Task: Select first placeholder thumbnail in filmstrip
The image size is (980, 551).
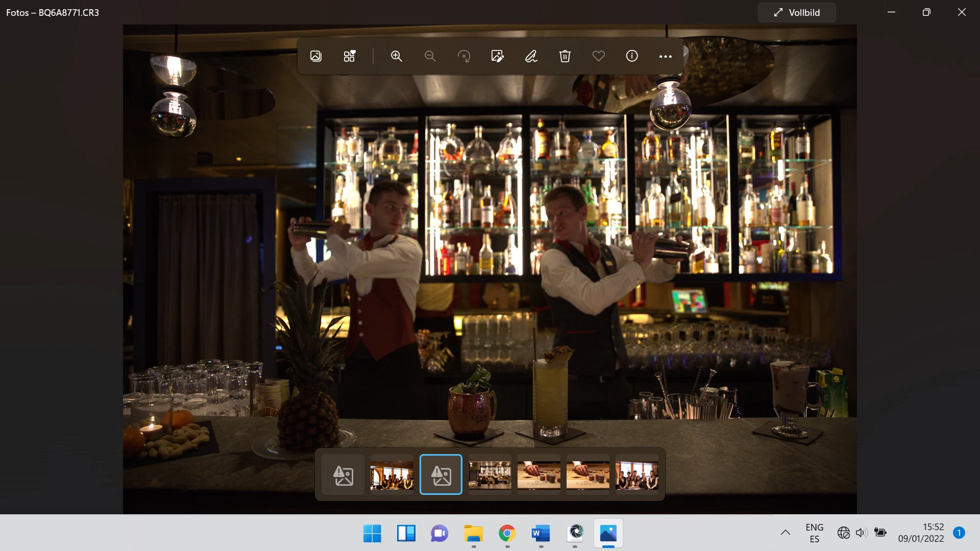Action: tap(343, 475)
